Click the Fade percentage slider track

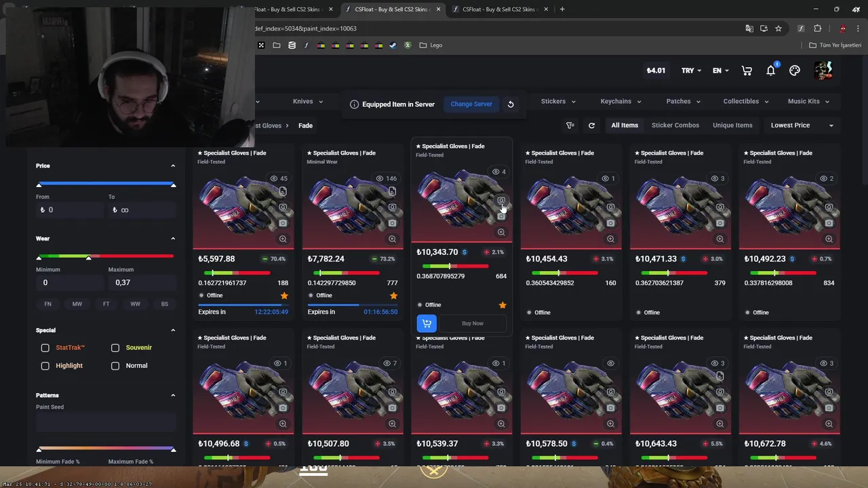[x=106, y=448]
